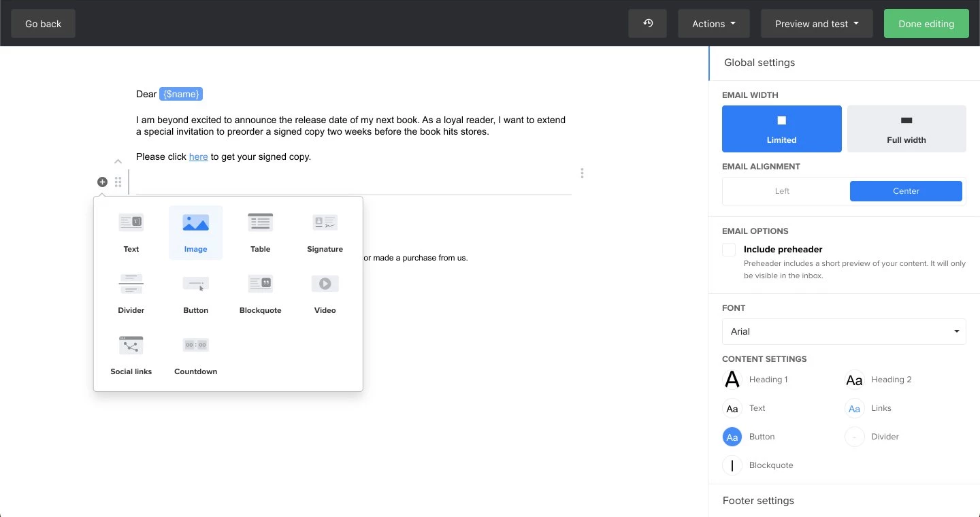Open the Arial font dropdown
This screenshot has width=980, height=517.
point(843,331)
